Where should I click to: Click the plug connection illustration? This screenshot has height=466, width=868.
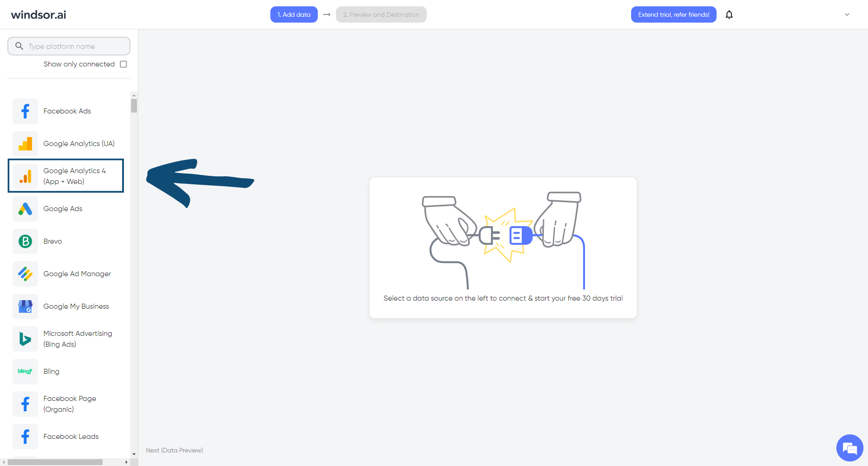[x=503, y=240]
